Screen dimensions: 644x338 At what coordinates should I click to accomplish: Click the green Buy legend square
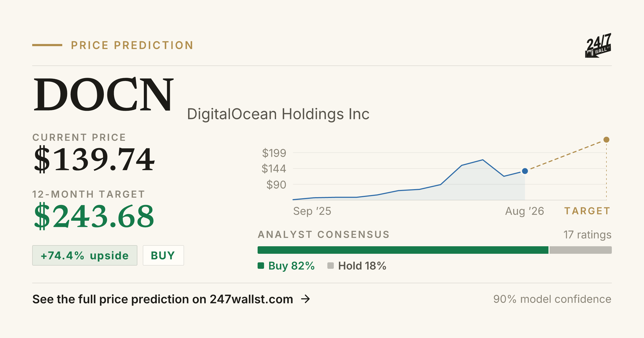261,266
